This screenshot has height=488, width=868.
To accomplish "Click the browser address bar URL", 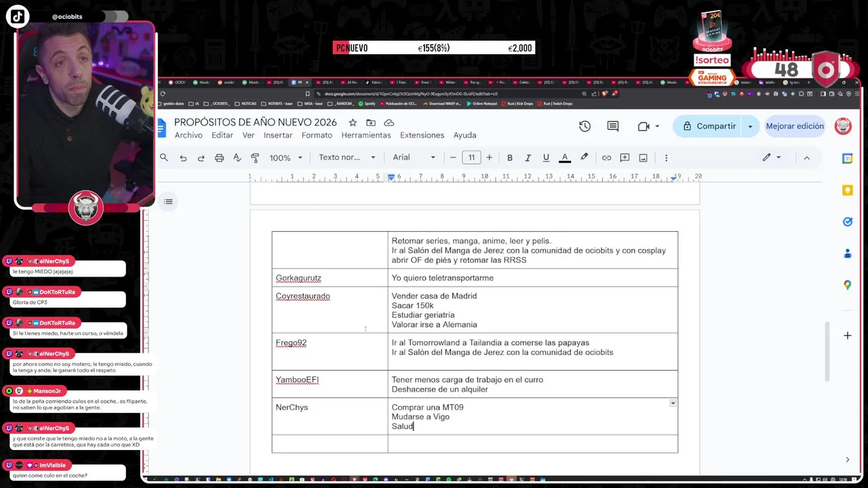I will [411, 94].
